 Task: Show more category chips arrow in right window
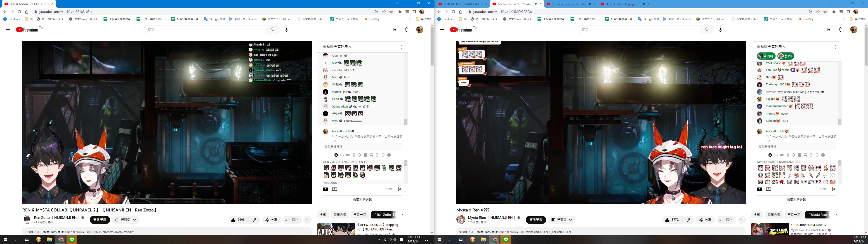pyautogui.click(x=836, y=215)
